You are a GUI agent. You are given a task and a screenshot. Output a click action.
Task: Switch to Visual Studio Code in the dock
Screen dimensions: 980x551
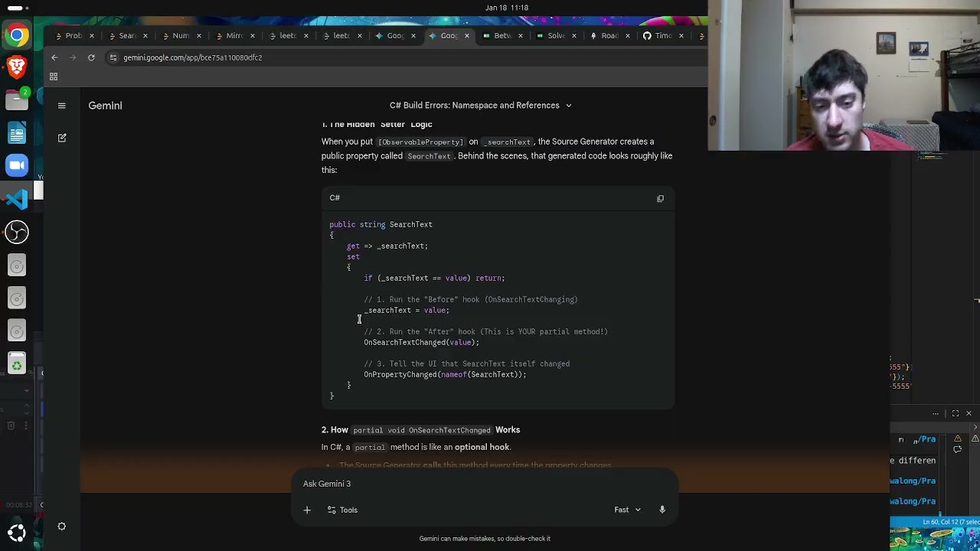[x=17, y=199]
